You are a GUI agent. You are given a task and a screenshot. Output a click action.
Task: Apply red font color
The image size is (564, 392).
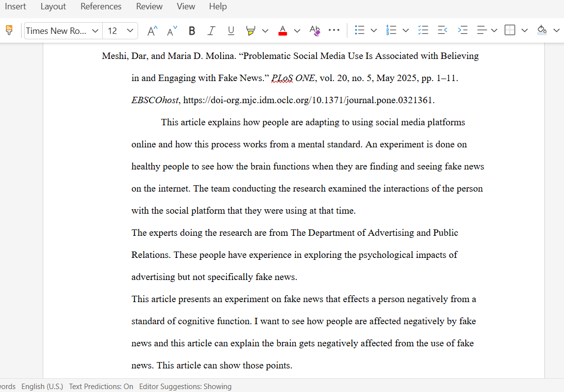(x=282, y=31)
